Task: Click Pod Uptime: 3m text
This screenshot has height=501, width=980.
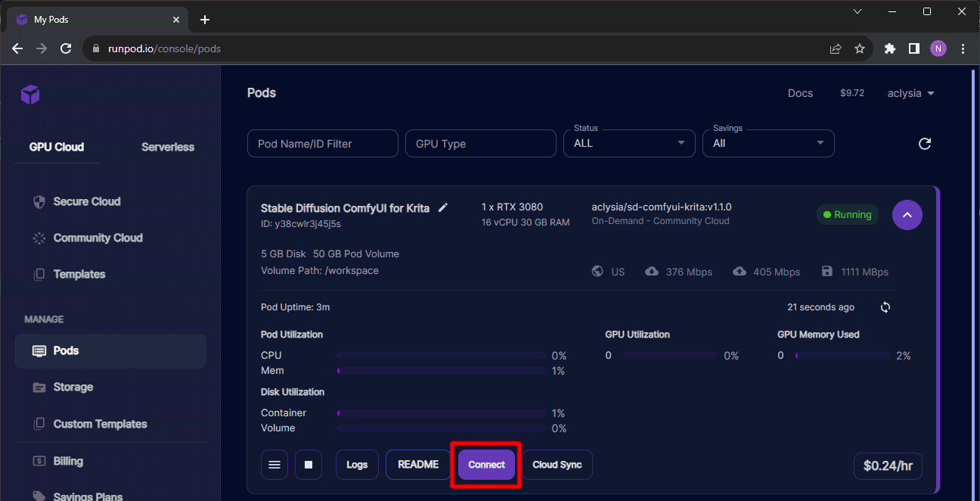Action: [x=295, y=307]
